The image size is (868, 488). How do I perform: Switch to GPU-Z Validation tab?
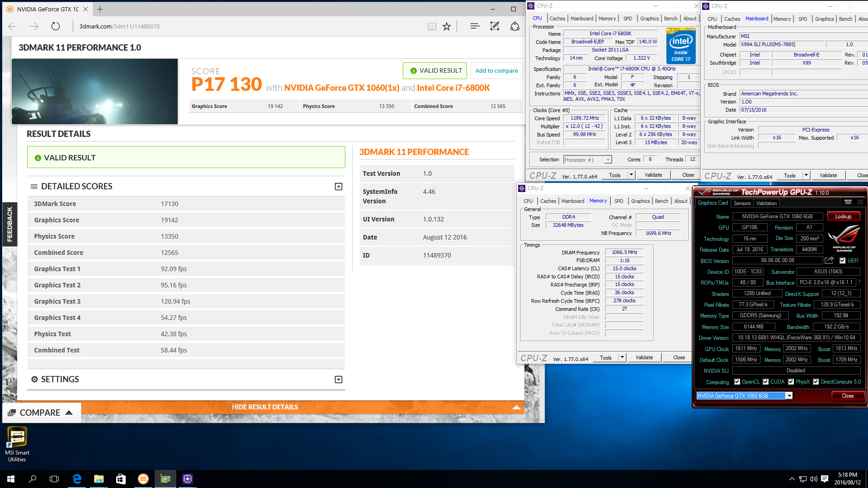pyautogui.click(x=766, y=203)
